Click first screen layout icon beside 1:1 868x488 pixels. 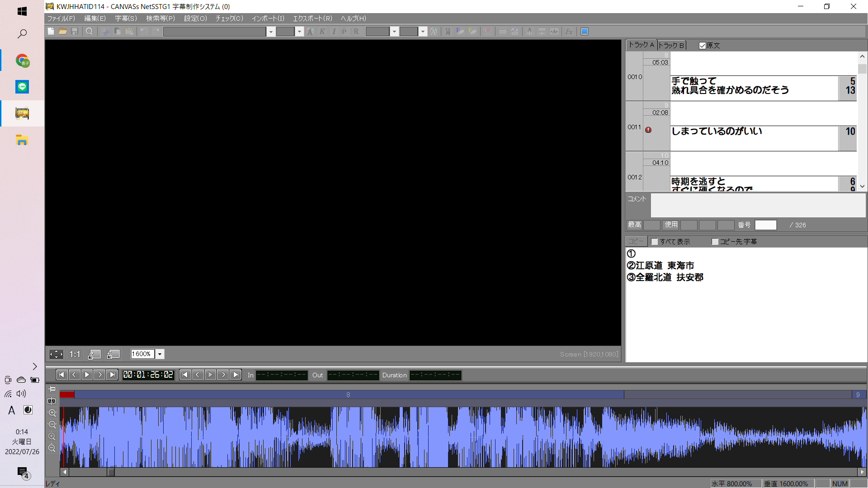[94, 354]
